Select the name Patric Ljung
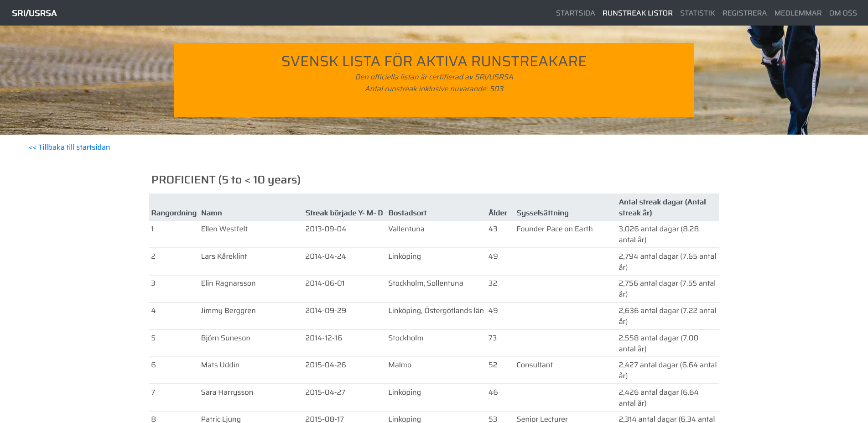 pos(221,419)
